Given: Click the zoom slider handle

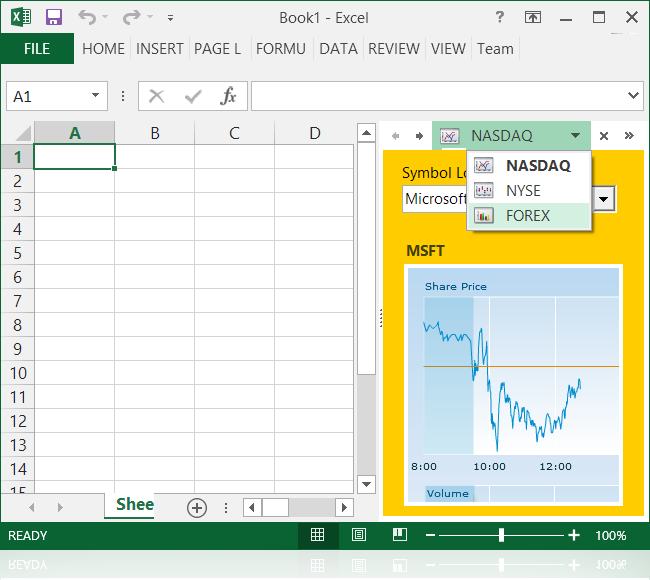Looking at the screenshot, I should click(x=501, y=535).
